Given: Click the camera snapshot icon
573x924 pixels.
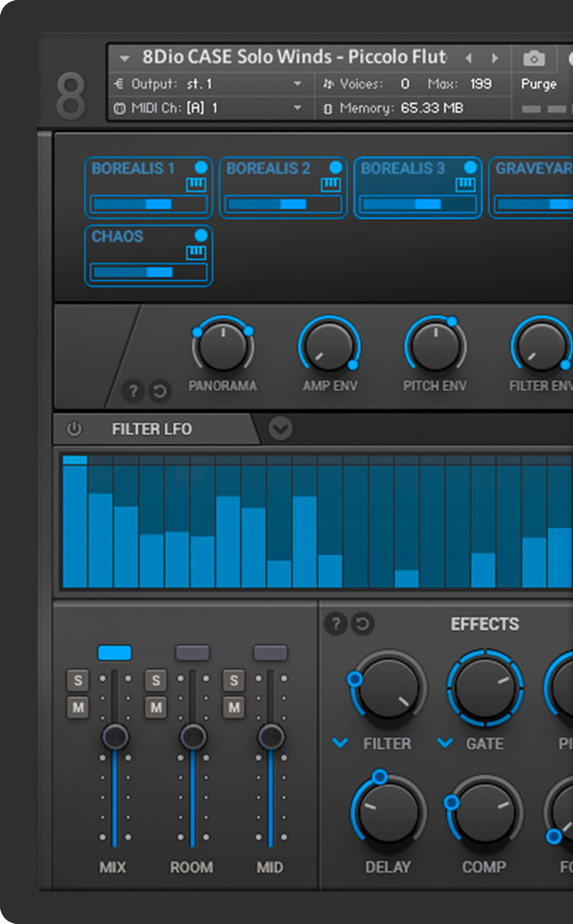Looking at the screenshot, I should 534,59.
